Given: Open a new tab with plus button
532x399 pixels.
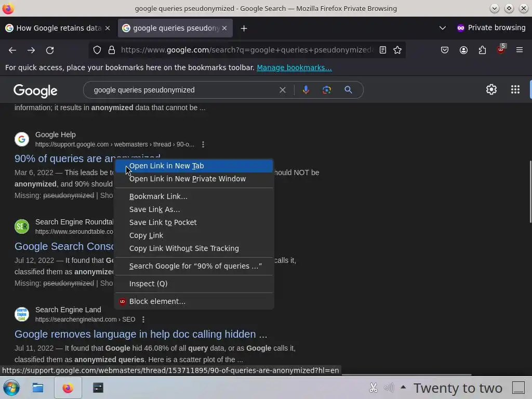Looking at the screenshot, I should pyautogui.click(x=244, y=29).
